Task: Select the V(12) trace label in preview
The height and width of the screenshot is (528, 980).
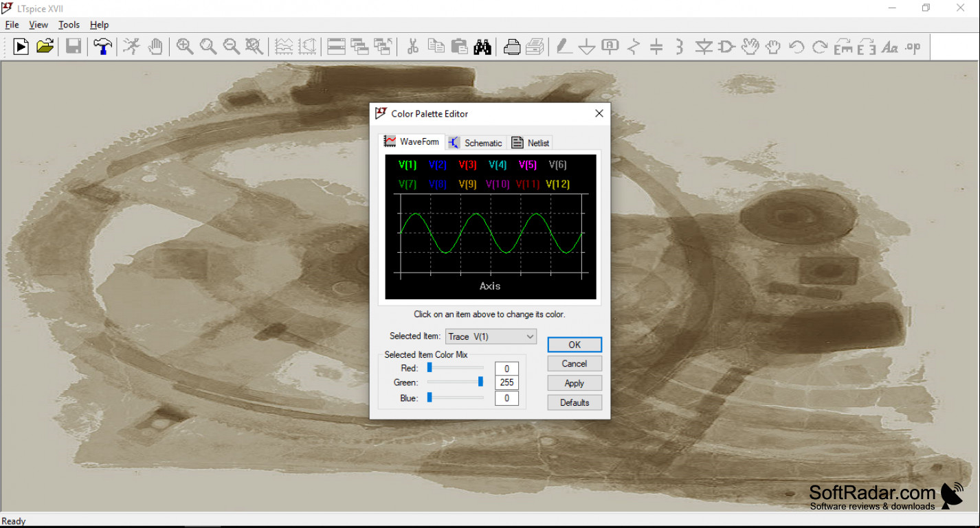Action: tap(557, 184)
